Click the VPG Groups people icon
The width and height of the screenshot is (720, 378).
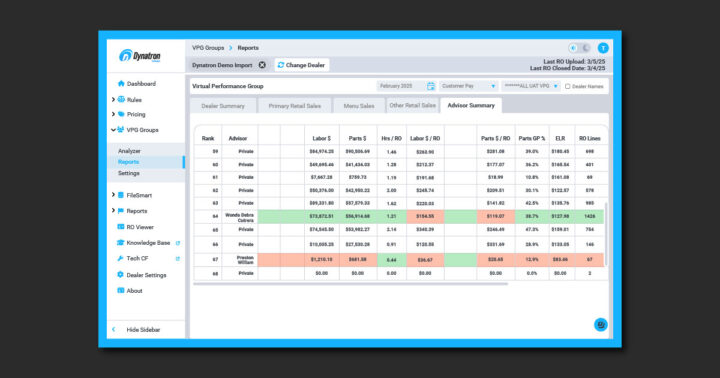[x=121, y=130]
